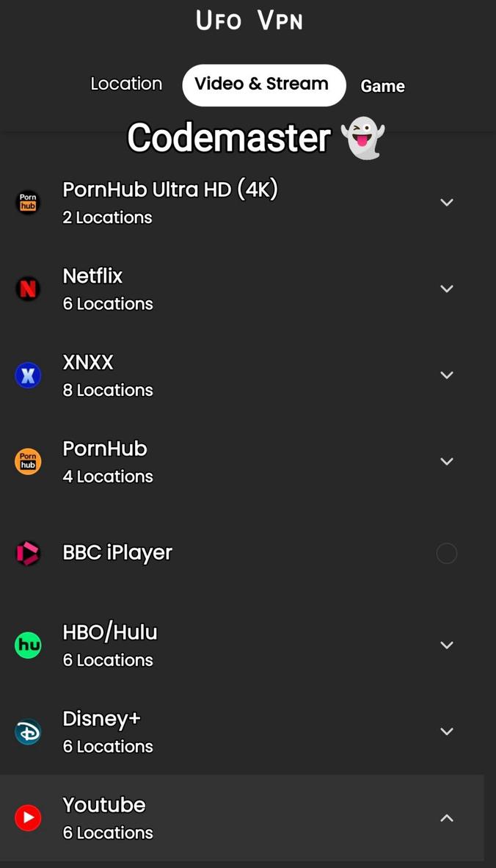Click the PornHub Ultra HD icon
This screenshot has height=868, width=496.
(x=28, y=202)
